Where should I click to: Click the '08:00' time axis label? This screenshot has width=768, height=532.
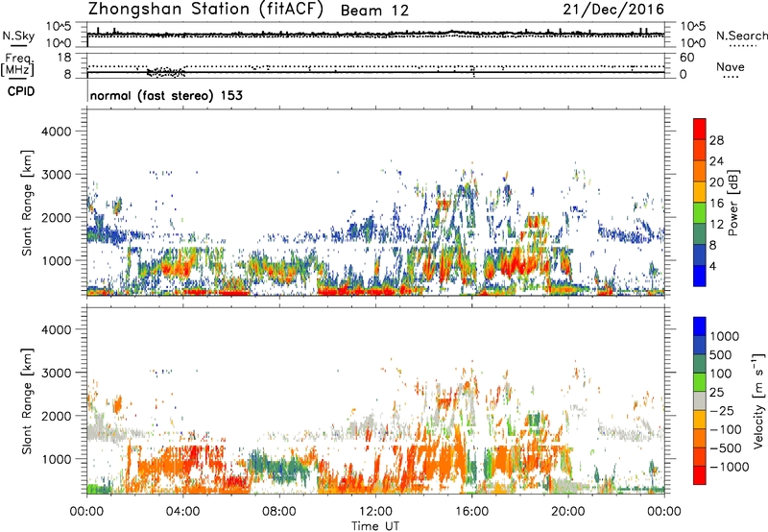tap(279, 512)
